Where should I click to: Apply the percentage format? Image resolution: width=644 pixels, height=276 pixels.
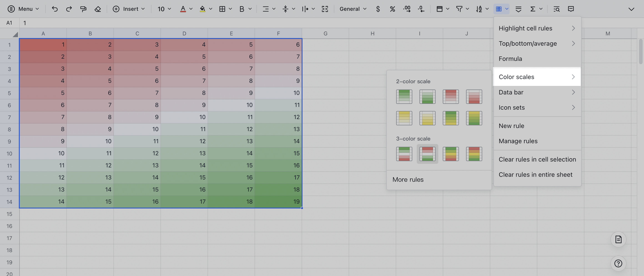[x=392, y=9]
